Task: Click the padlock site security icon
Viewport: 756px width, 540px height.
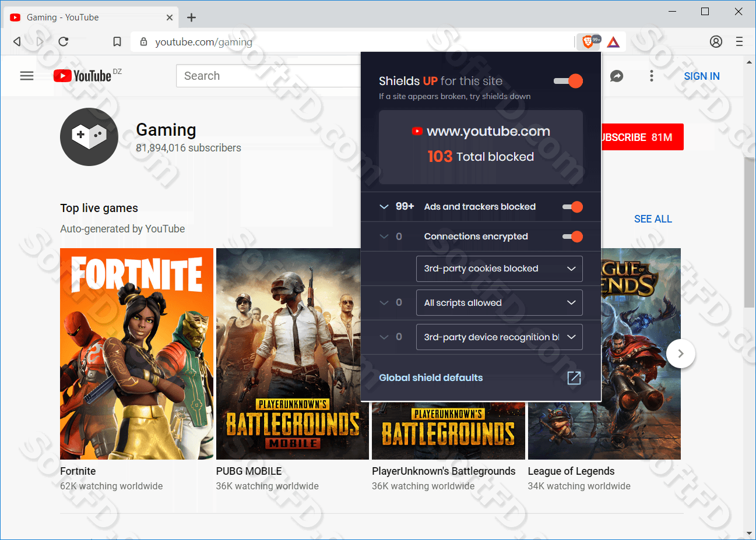Action: click(x=143, y=42)
